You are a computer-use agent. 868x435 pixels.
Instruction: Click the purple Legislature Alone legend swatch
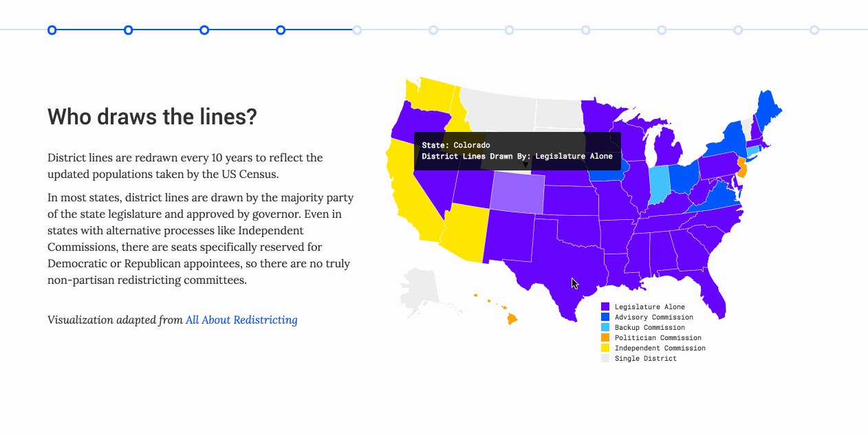(x=605, y=306)
